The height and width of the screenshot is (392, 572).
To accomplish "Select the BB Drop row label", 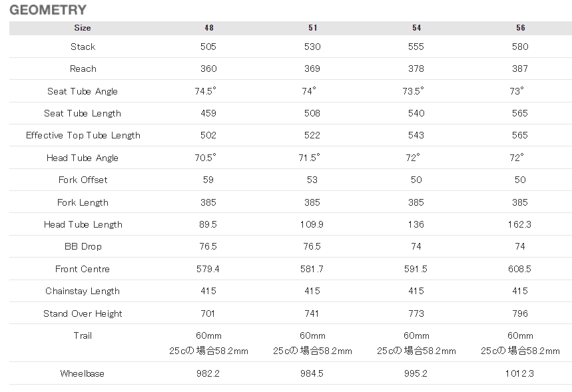I will [x=83, y=246].
